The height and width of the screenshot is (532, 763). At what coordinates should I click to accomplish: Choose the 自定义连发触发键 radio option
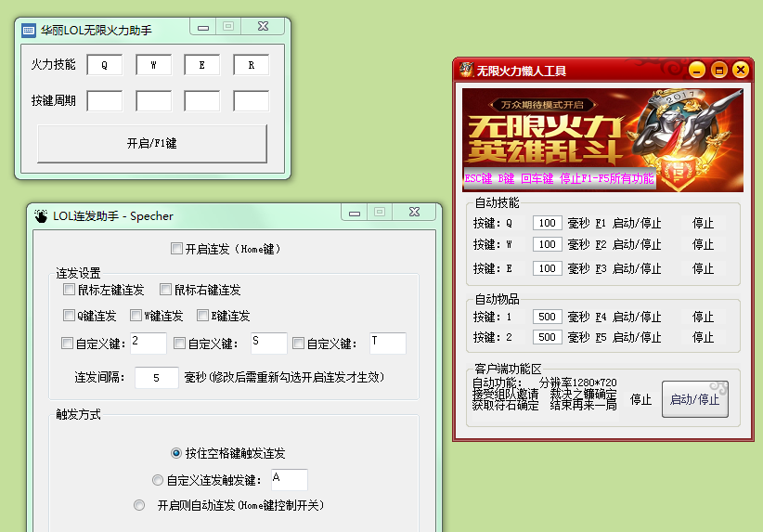(157, 480)
